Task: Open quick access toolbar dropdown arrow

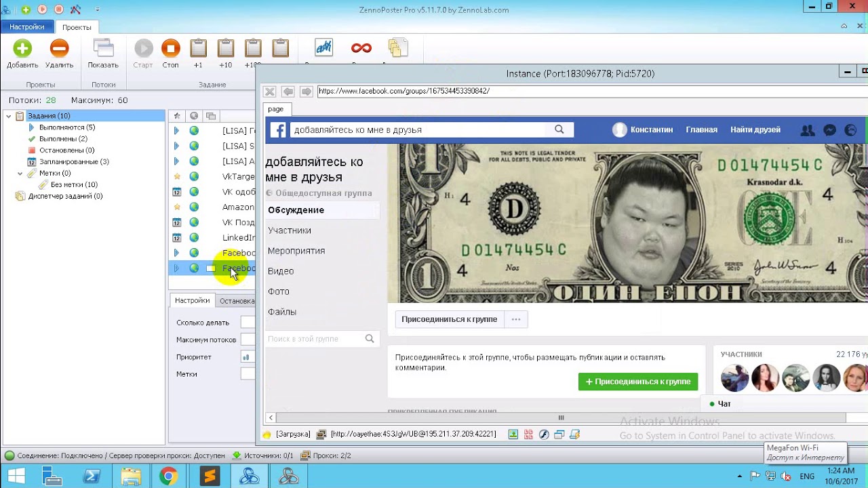Action: pos(98,9)
